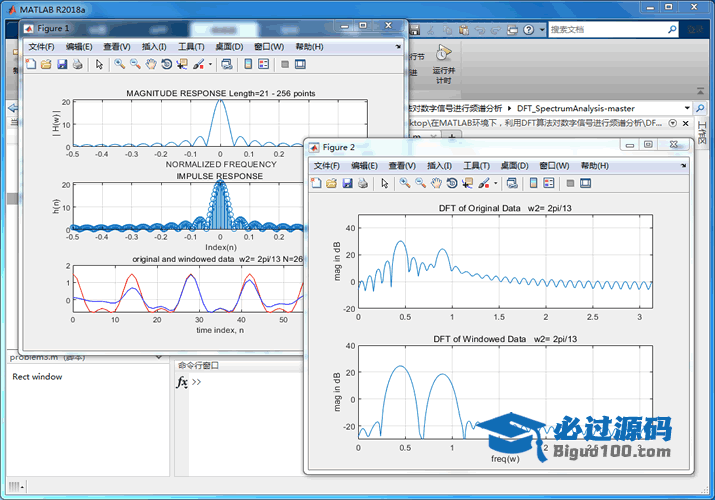The height and width of the screenshot is (500, 715).
Task: Save figure icon in Figure 2 toolbar
Action: click(347, 183)
